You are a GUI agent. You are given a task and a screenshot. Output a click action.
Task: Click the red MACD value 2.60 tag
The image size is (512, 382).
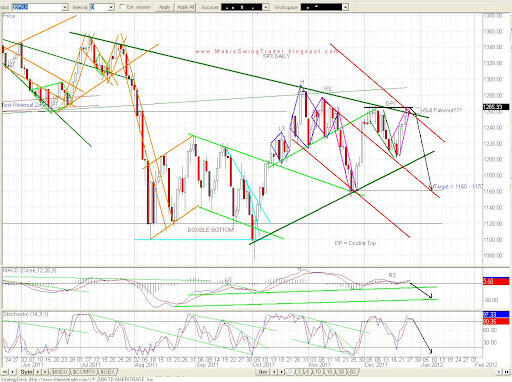coord(496,281)
